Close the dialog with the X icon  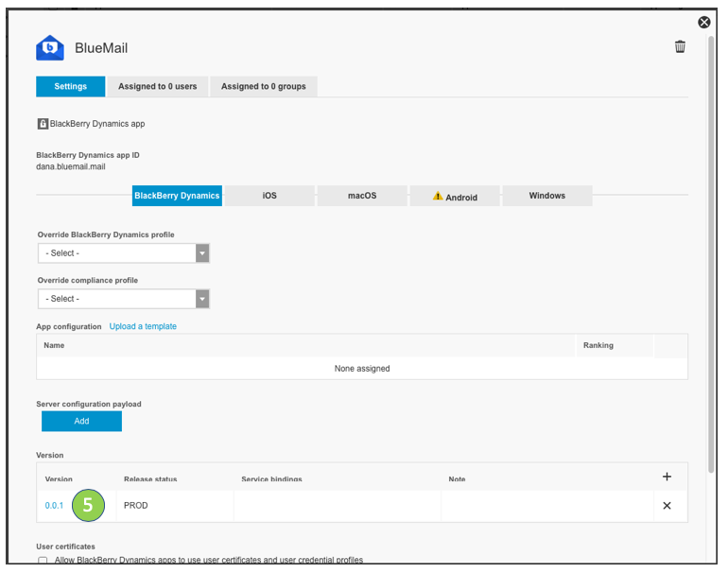703,22
